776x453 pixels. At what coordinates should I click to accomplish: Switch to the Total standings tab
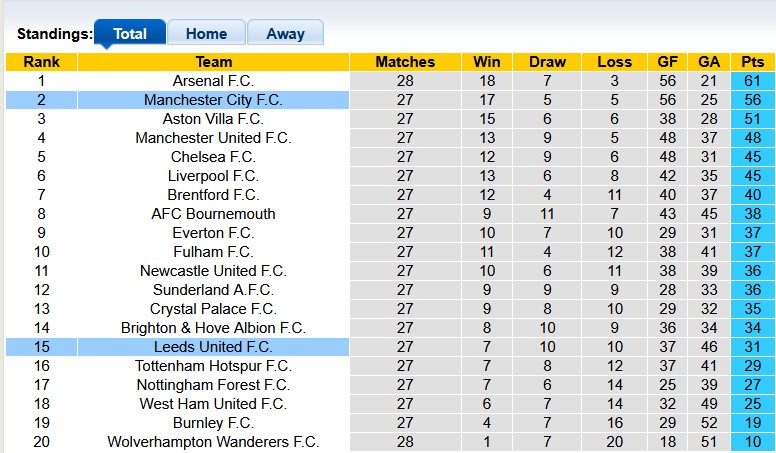(130, 34)
